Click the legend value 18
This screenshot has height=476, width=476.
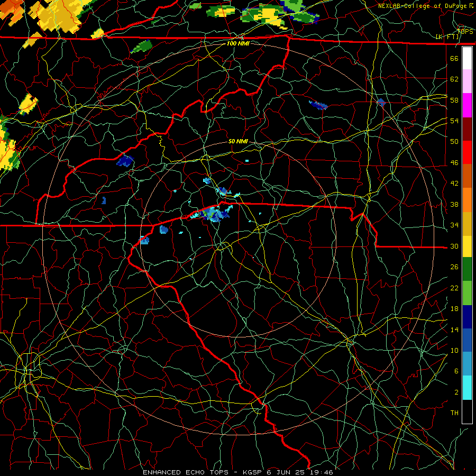click(x=454, y=309)
